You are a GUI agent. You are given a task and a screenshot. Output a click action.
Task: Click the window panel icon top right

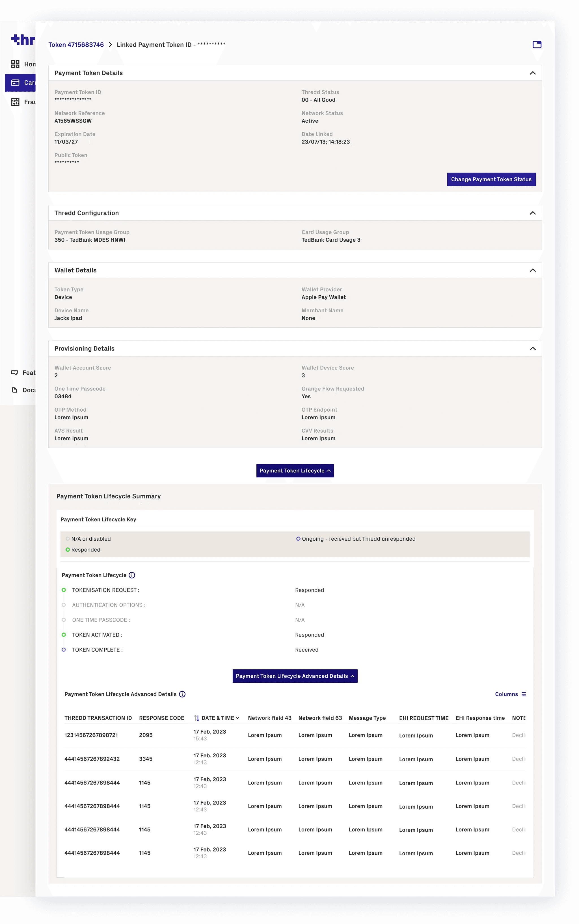click(537, 45)
